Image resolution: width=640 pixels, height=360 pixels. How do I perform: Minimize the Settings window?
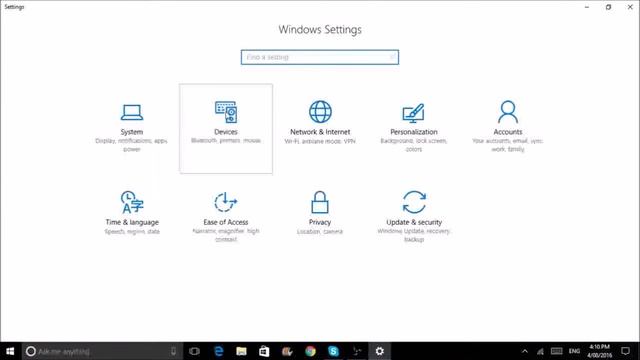(x=587, y=7)
